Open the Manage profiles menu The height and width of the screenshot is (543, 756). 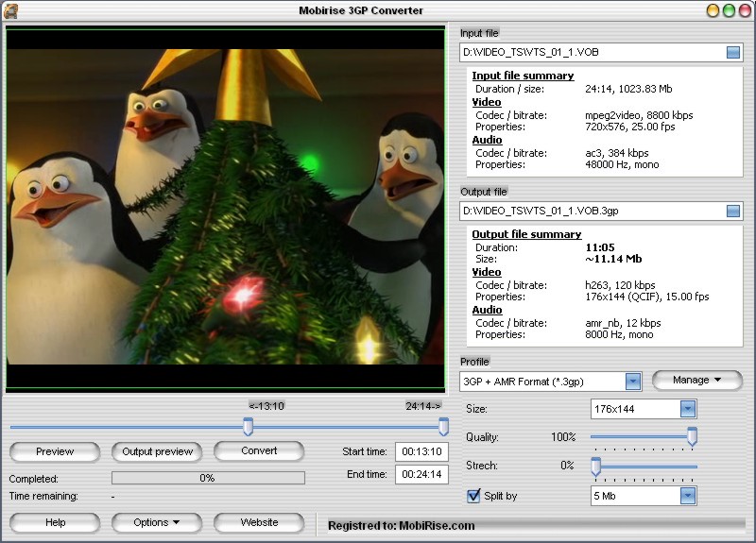coord(696,381)
